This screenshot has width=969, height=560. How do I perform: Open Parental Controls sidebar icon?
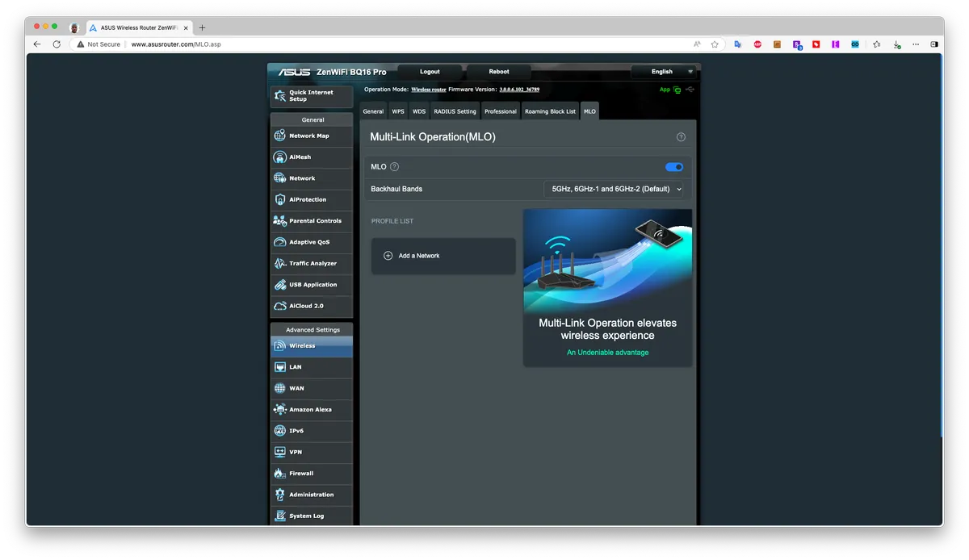pos(280,221)
